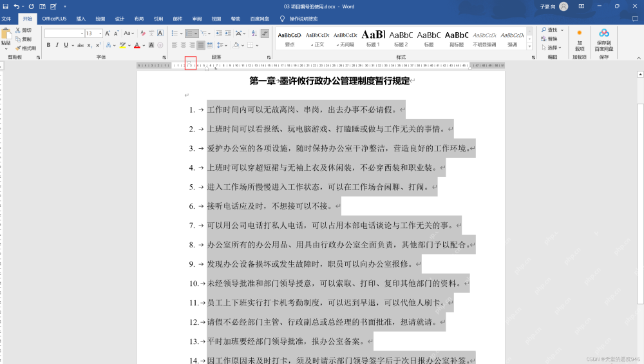This screenshot has width=644, height=364.
Task: Switch to the References (引用) tab
Action: coord(158,19)
